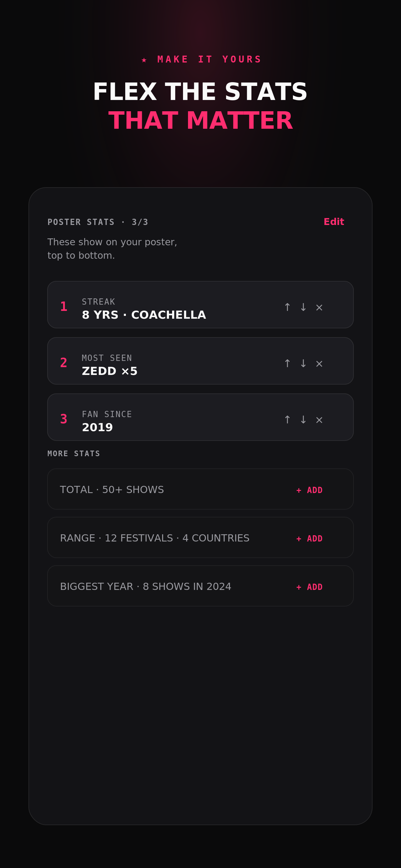Remove the Most Seen stat
The image size is (401, 868).
(x=319, y=363)
